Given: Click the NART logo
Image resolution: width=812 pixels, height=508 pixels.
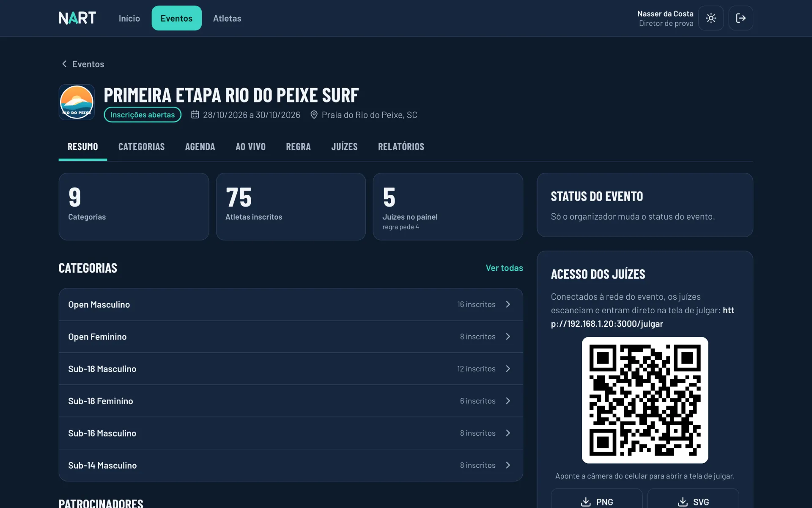Looking at the screenshot, I should point(77,18).
